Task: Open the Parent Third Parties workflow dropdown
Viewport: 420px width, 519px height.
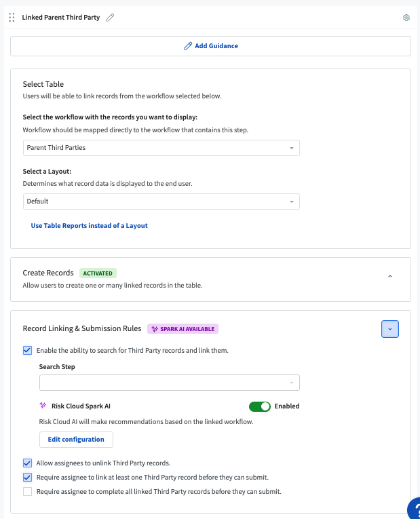Action: [161, 148]
